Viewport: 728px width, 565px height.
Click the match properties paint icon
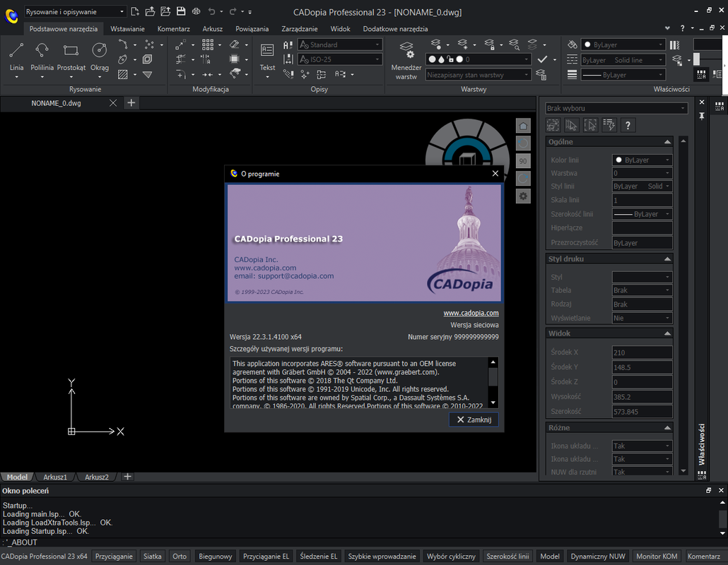(x=573, y=44)
